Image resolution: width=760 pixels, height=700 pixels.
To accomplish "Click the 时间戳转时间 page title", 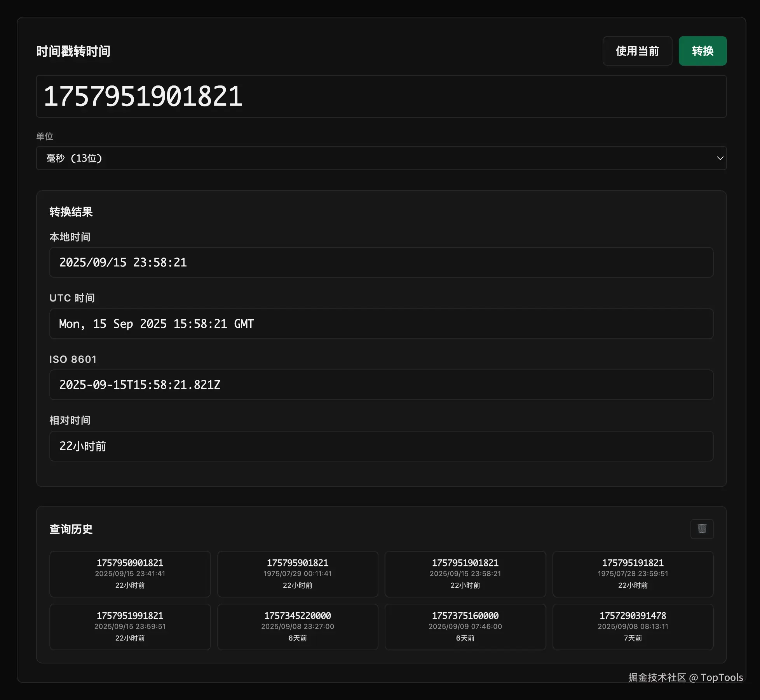I will pos(73,51).
